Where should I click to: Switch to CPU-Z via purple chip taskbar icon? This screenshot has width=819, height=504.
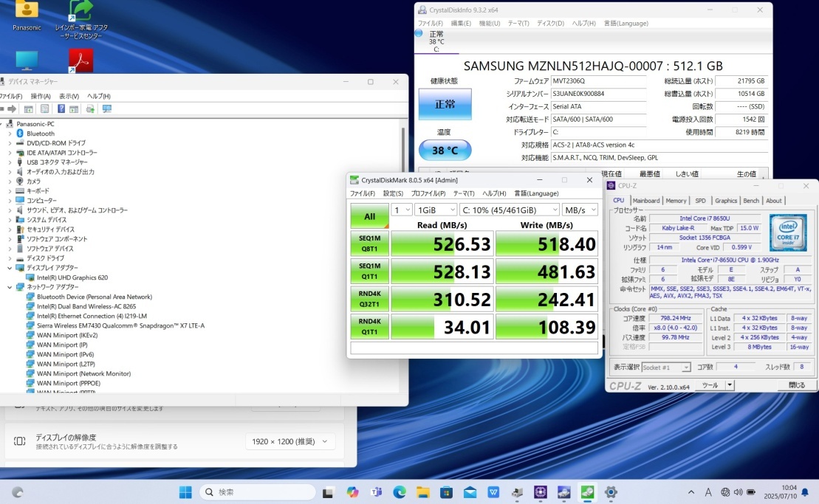tap(540, 492)
